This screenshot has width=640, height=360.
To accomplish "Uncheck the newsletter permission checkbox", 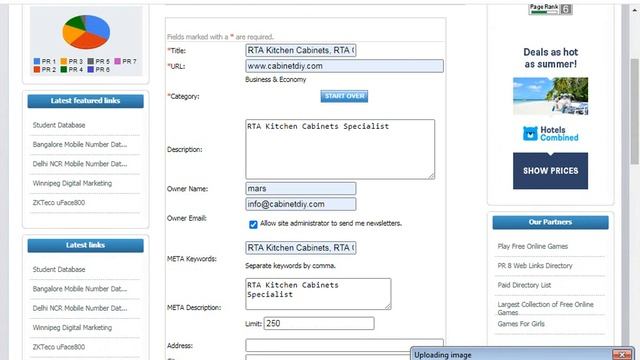I will [253, 224].
